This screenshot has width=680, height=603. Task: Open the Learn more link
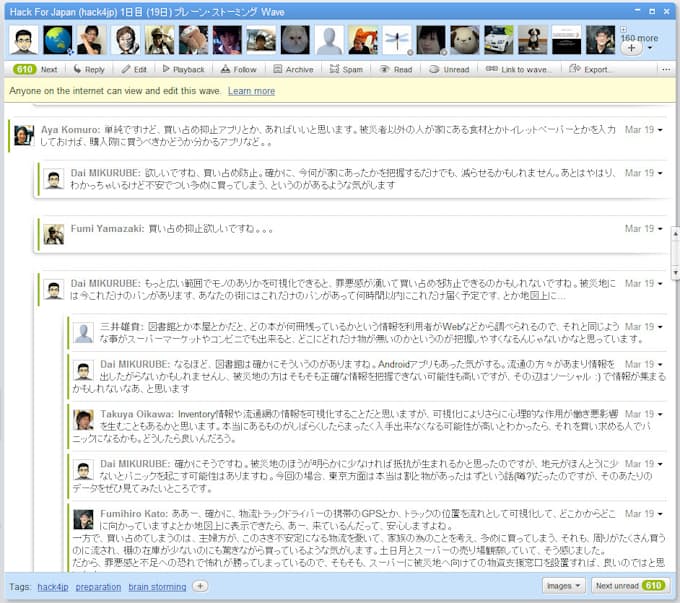point(251,91)
